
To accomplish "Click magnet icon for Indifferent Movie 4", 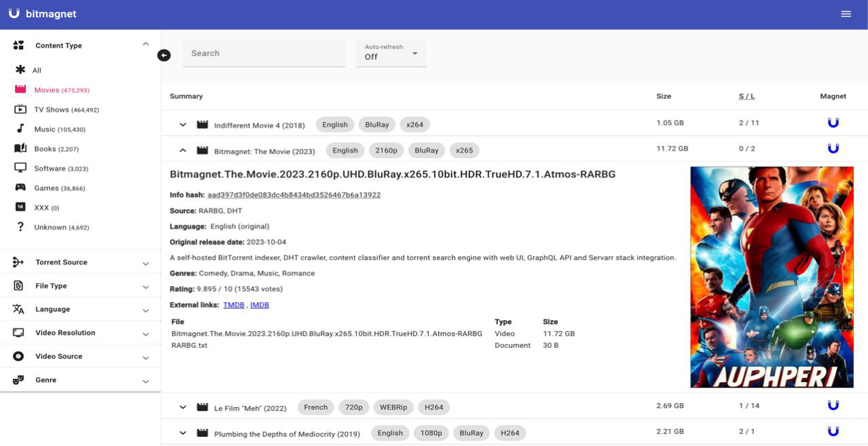I will point(833,123).
